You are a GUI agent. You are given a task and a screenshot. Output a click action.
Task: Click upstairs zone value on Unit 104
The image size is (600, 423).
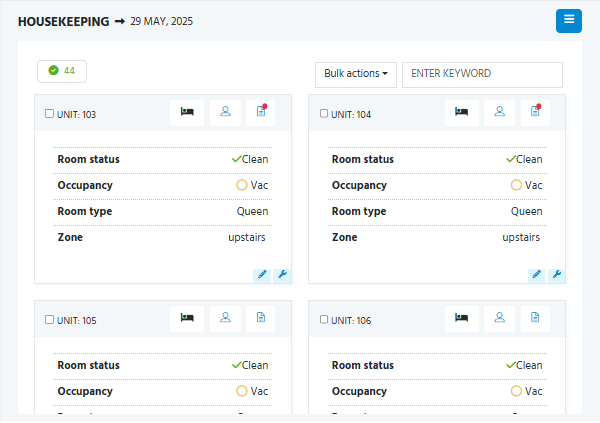tap(521, 237)
